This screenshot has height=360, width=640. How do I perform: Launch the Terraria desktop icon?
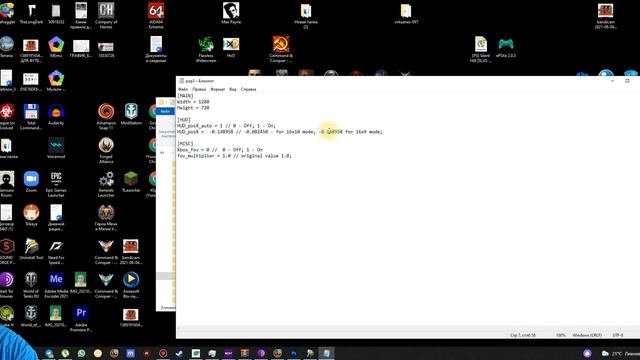pos(7,47)
